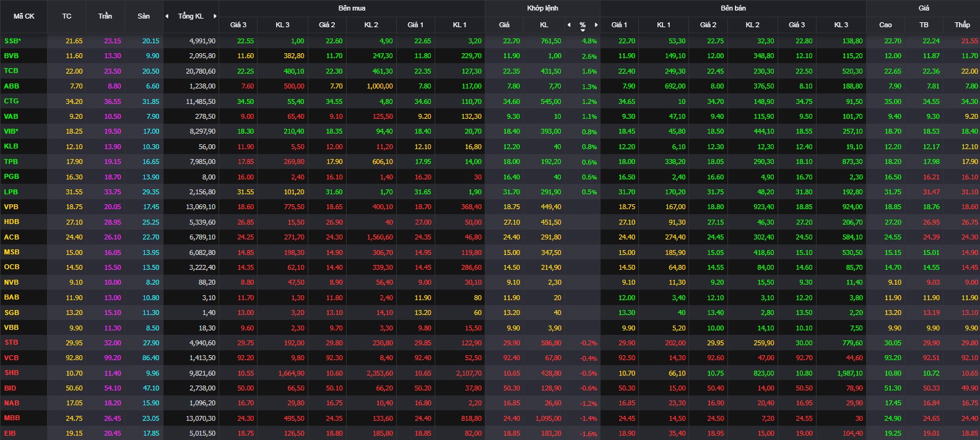980x440 pixels.
Task: Select MBB matched volume 1,095,00
Action: point(549,418)
